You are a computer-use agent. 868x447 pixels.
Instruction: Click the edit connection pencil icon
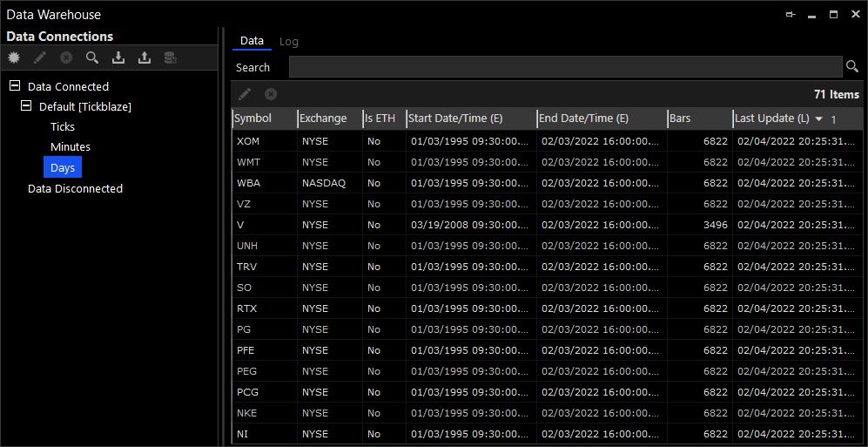coord(40,58)
